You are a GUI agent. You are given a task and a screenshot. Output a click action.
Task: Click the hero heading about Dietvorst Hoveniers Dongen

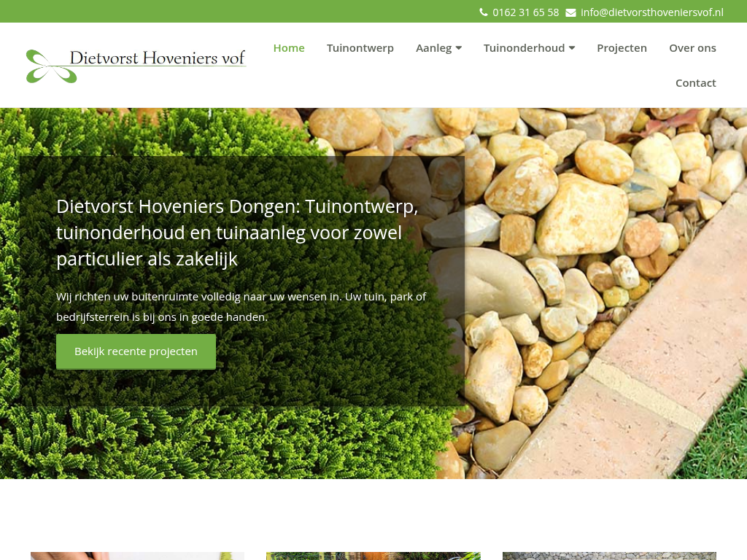(238, 233)
